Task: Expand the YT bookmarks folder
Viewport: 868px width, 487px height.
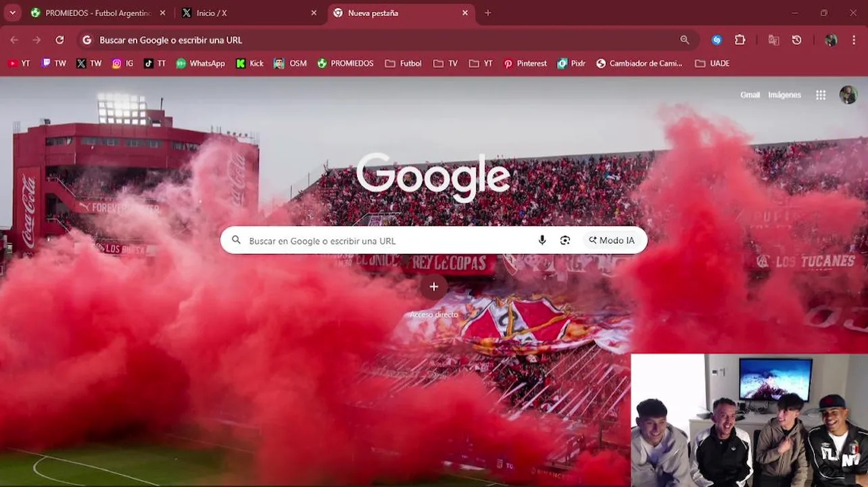Action: tap(481, 64)
